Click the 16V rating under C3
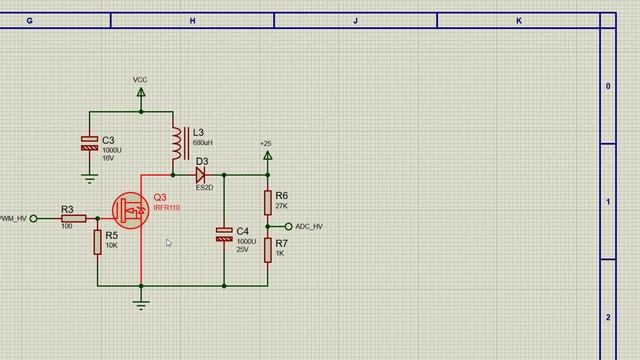 coord(108,158)
